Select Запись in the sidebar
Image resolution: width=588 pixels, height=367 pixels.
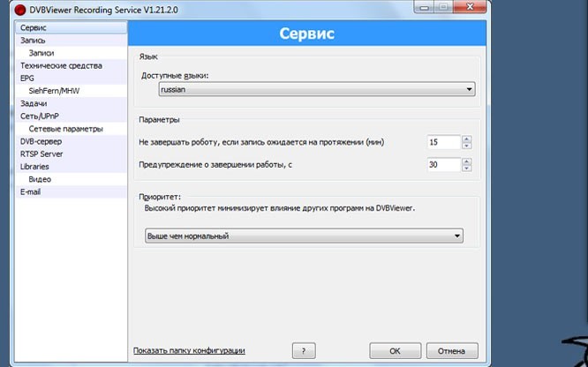point(33,41)
